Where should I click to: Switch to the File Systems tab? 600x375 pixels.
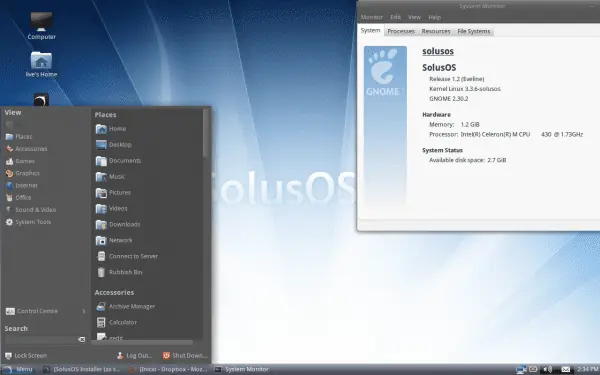pyautogui.click(x=474, y=31)
